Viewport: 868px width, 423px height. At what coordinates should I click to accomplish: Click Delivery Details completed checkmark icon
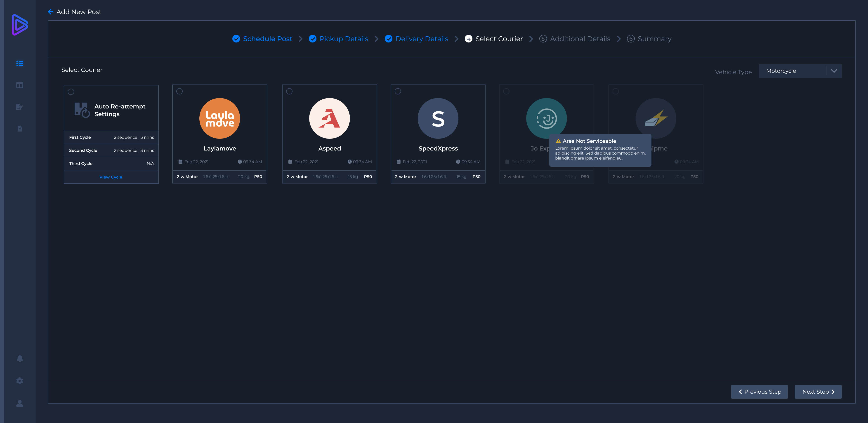389,39
